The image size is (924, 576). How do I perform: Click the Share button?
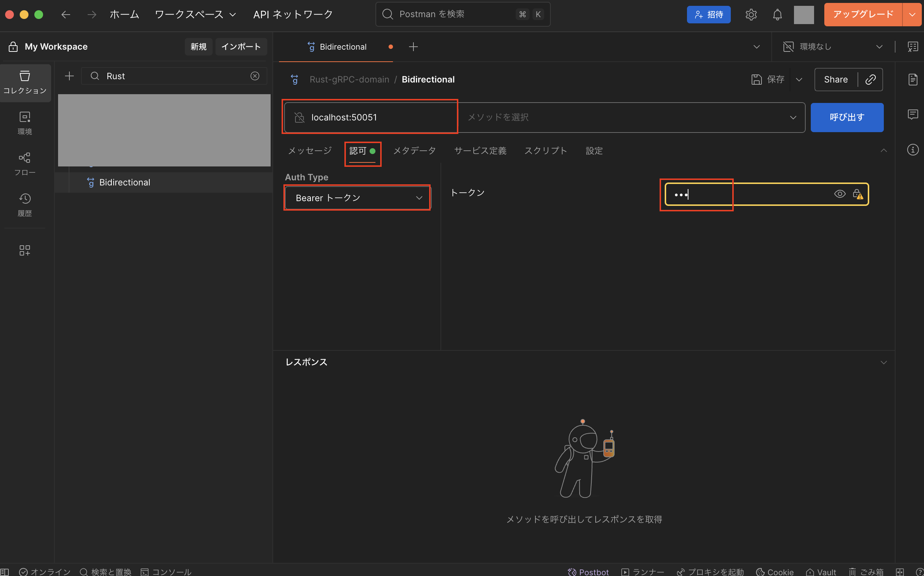836,79
